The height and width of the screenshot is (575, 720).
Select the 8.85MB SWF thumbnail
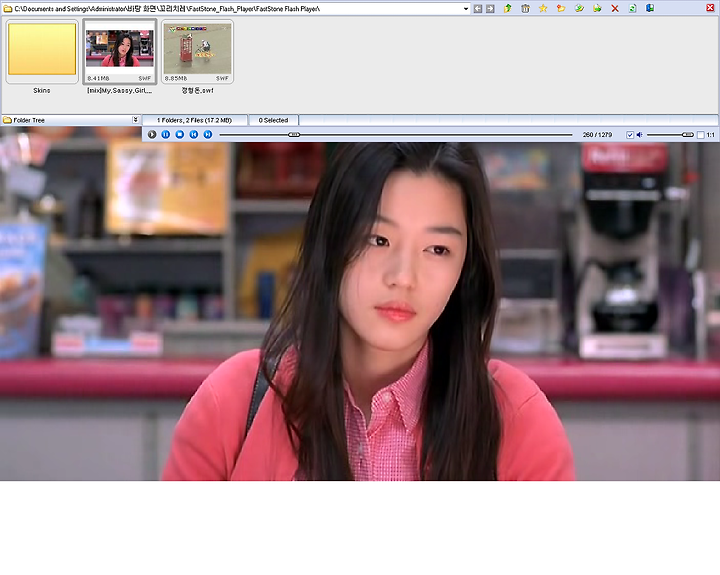pos(197,51)
